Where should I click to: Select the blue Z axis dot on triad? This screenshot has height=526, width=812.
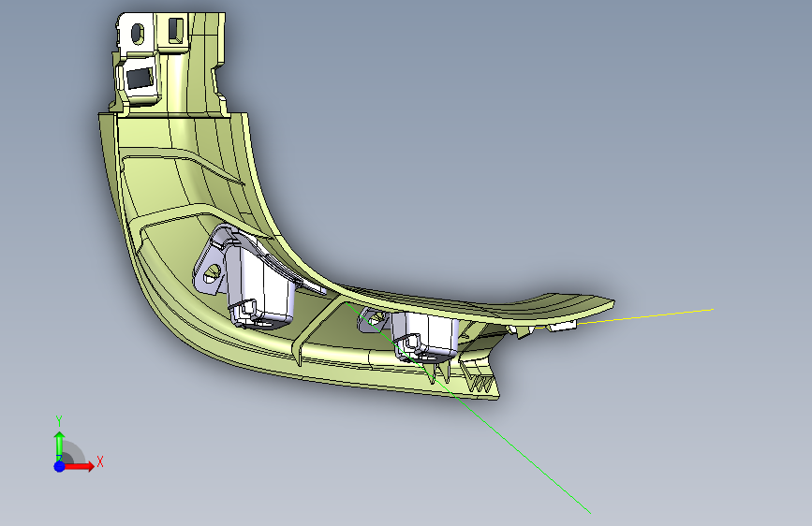60,466
